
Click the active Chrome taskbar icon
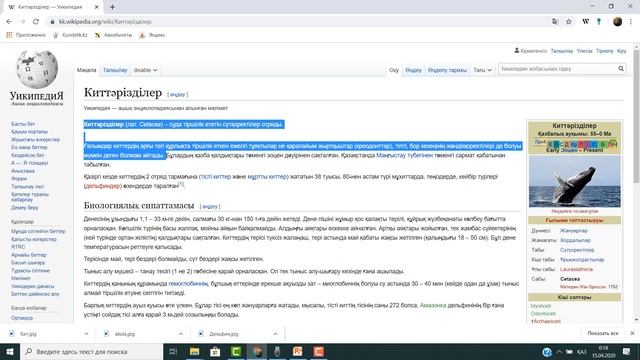pos(257,351)
